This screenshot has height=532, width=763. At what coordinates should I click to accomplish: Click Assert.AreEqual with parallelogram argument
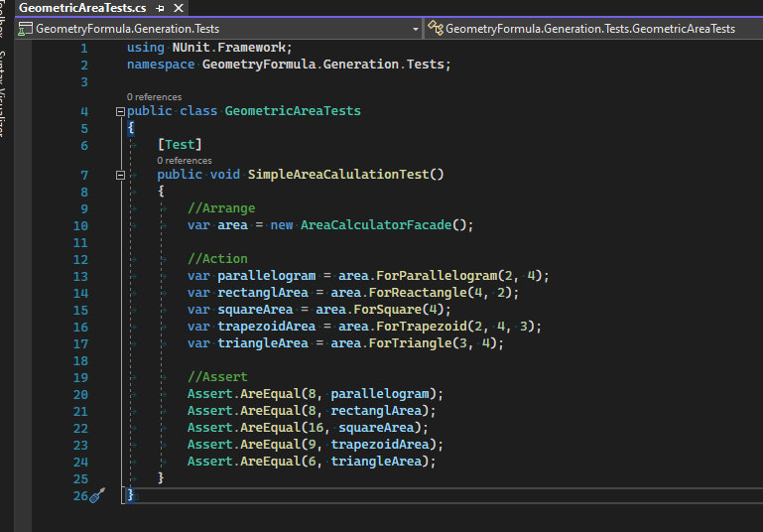[x=316, y=394]
